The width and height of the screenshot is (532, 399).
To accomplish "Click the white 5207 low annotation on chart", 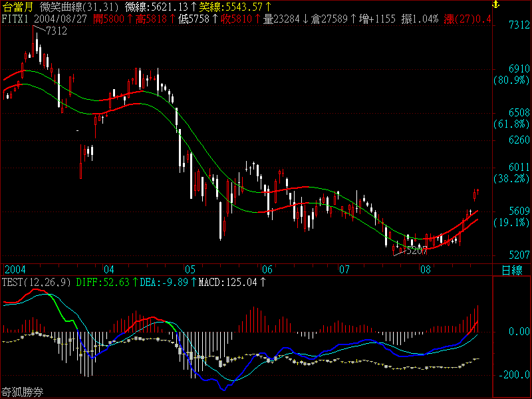I will (x=417, y=251).
